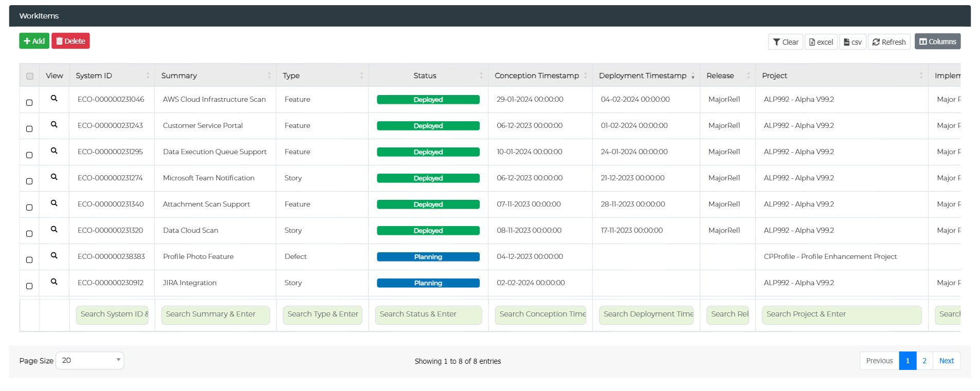This screenshot has width=980, height=391.
Task: Go to pagination page 2
Action: pyautogui.click(x=924, y=361)
